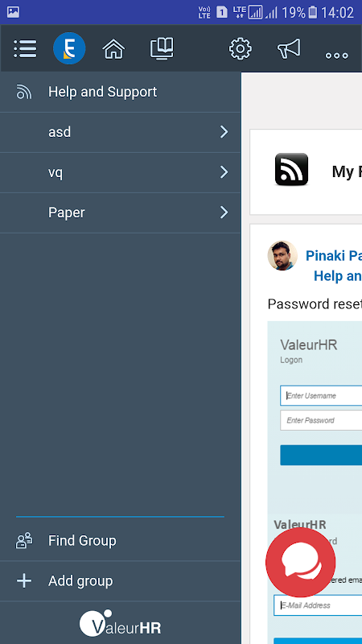Click the Enter Password field
This screenshot has height=644, width=362.
coord(321,420)
